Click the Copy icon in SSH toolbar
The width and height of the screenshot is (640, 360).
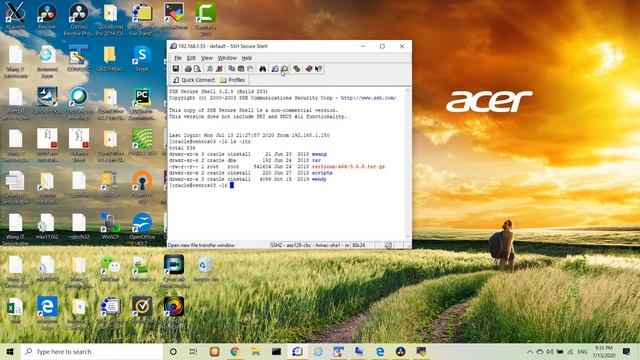coord(231,69)
